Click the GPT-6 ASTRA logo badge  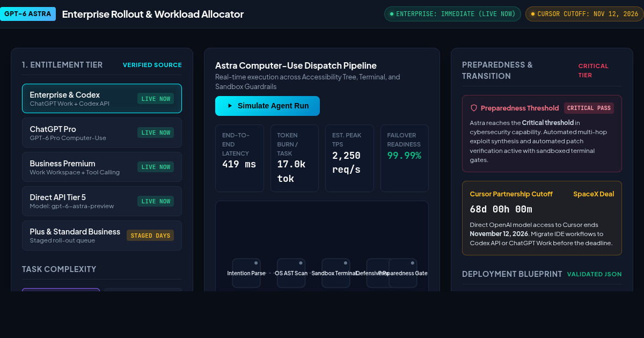(28, 14)
